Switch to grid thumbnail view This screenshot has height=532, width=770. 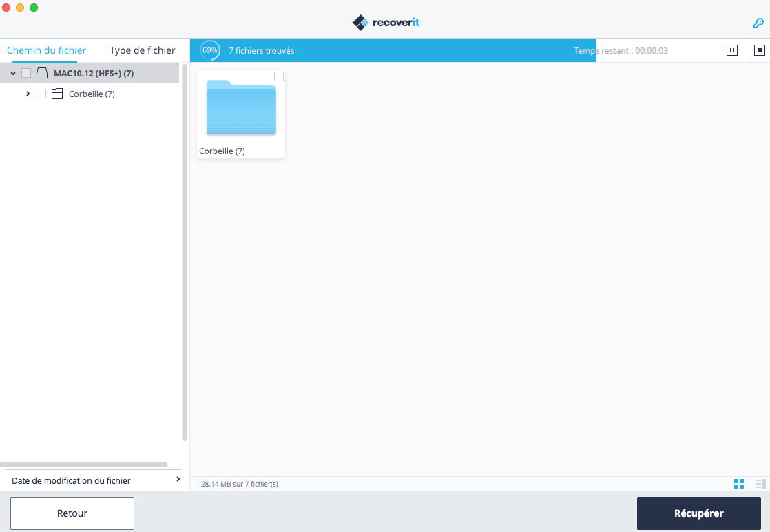(x=738, y=484)
